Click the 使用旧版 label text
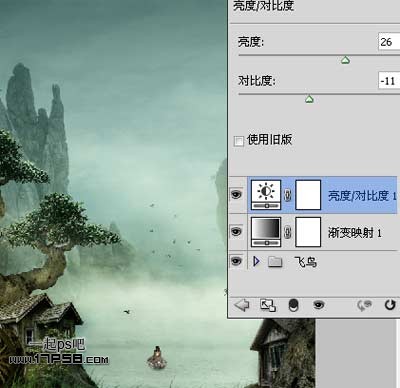 click(x=269, y=140)
